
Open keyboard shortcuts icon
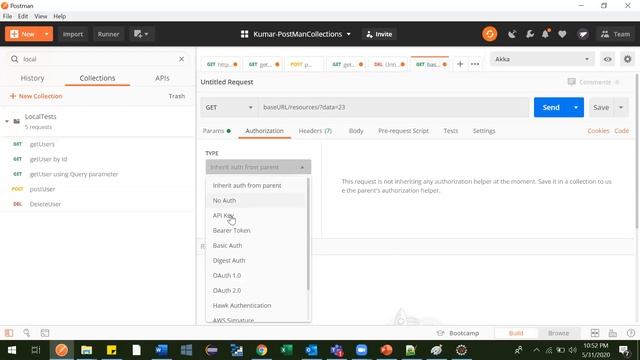pyautogui.click(x=613, y=333)
